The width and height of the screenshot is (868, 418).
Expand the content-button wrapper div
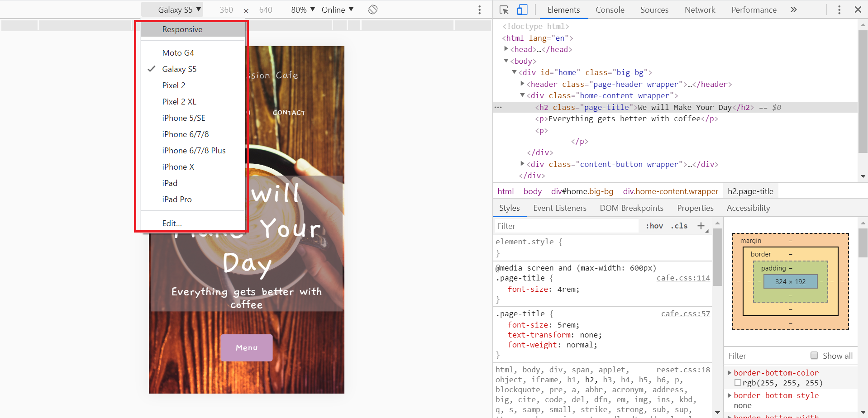522,164
